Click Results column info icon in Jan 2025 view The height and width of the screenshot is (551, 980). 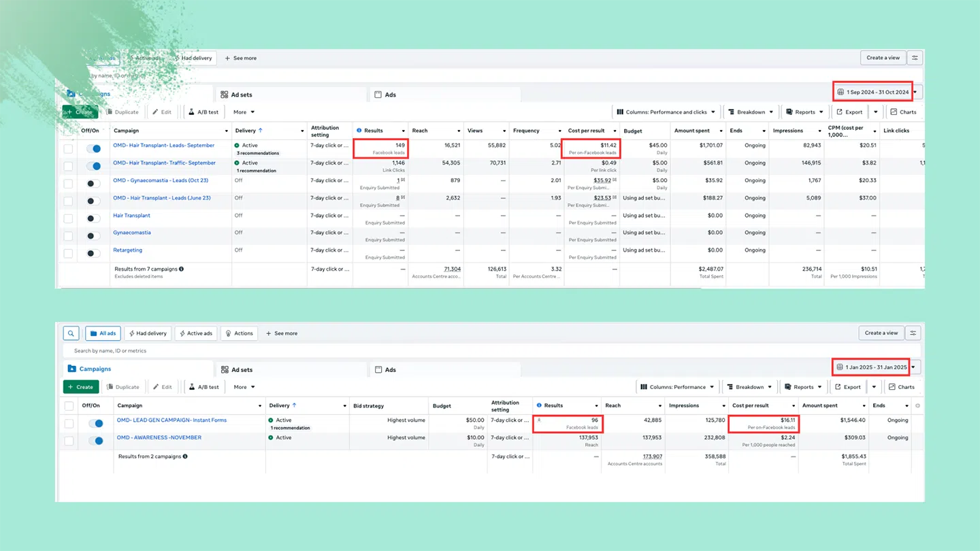point(539,405)
